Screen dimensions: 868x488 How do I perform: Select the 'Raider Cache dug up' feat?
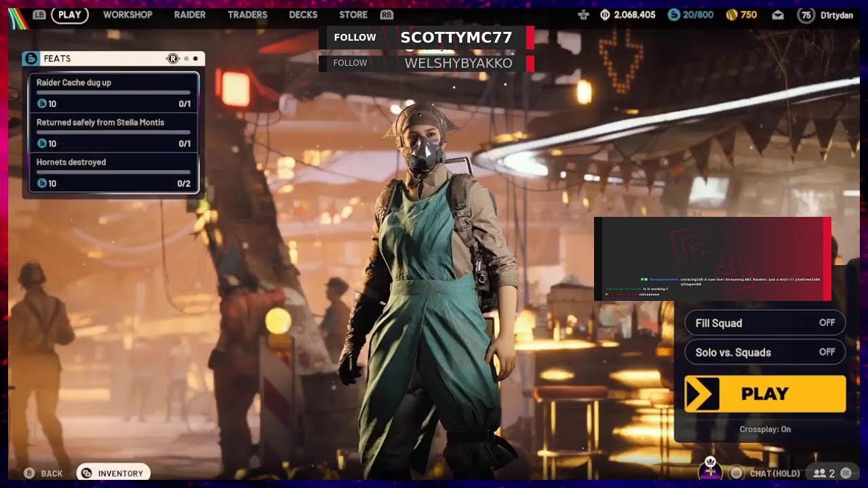(113, 93)
